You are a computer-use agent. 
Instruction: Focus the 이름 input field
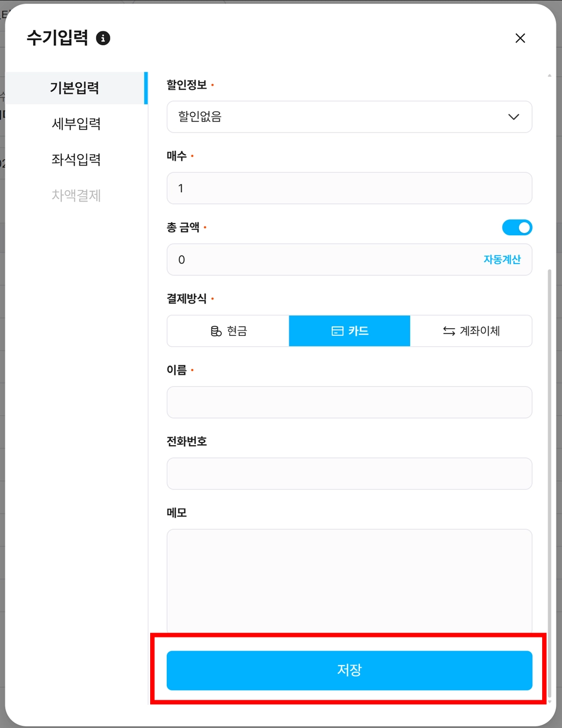[x=349, y=402]
